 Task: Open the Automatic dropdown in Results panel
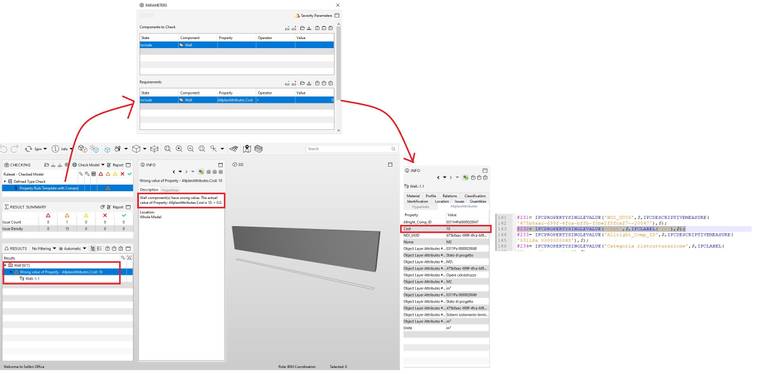[x=73, y=249]
